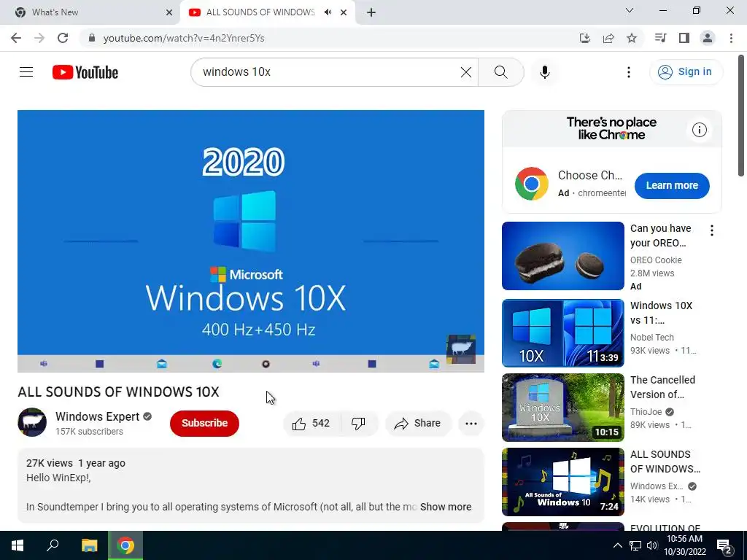
Task: Open Chrome tab search chevron
Action: (x=630, y=10)
